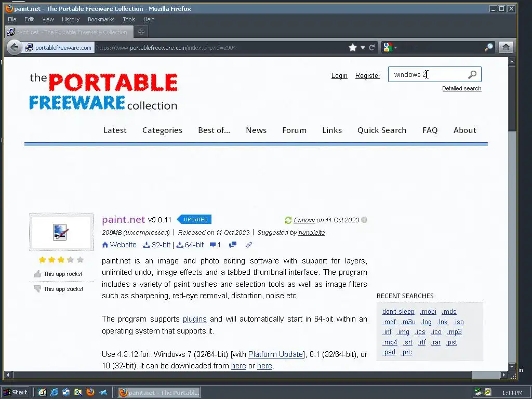Open the Categories nav item

coord(162,130)
